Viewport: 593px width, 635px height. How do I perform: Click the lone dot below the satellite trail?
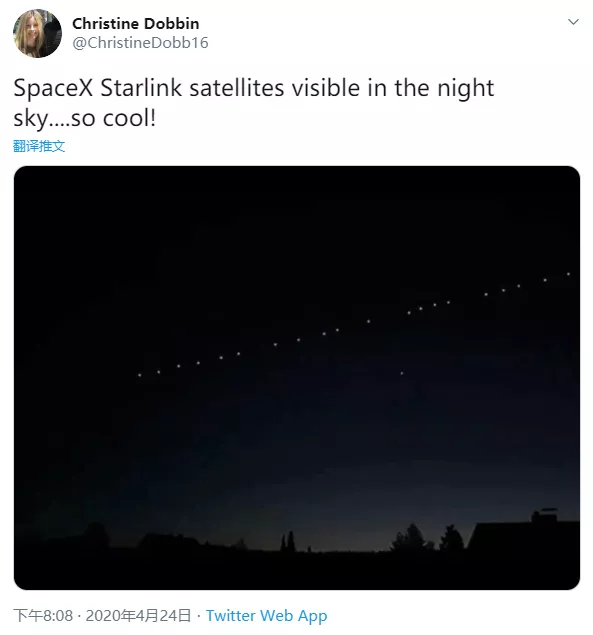402,373
